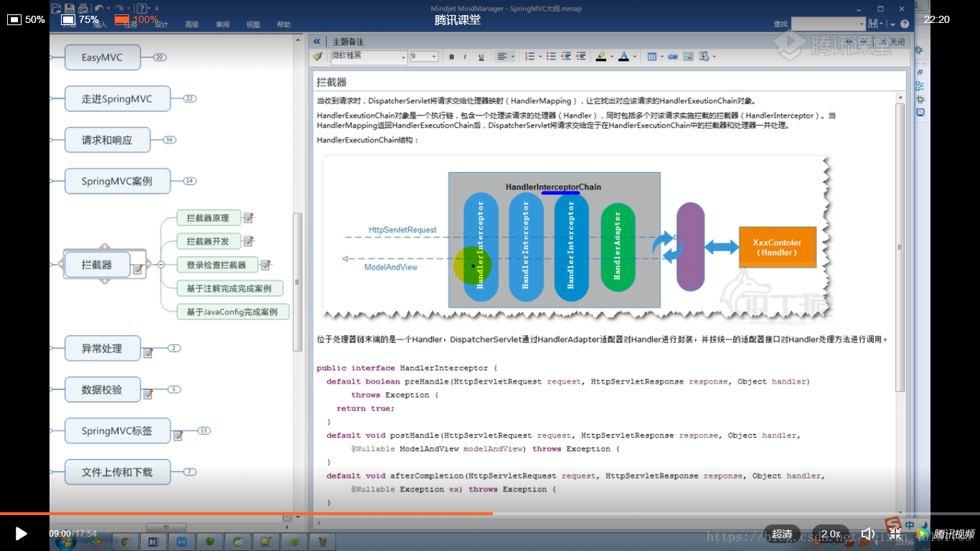
Task: Select the SpringMVC案例 topic
Action: click(x=117, y=182)
